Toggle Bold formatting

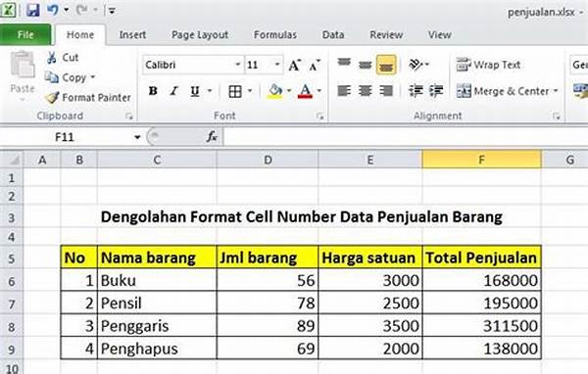point(153,91)
